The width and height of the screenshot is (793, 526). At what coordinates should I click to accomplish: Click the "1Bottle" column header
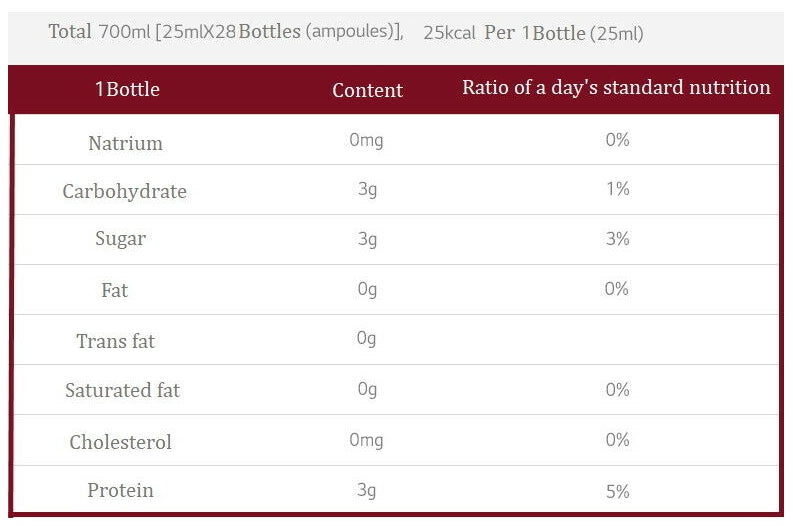[127, 89]
